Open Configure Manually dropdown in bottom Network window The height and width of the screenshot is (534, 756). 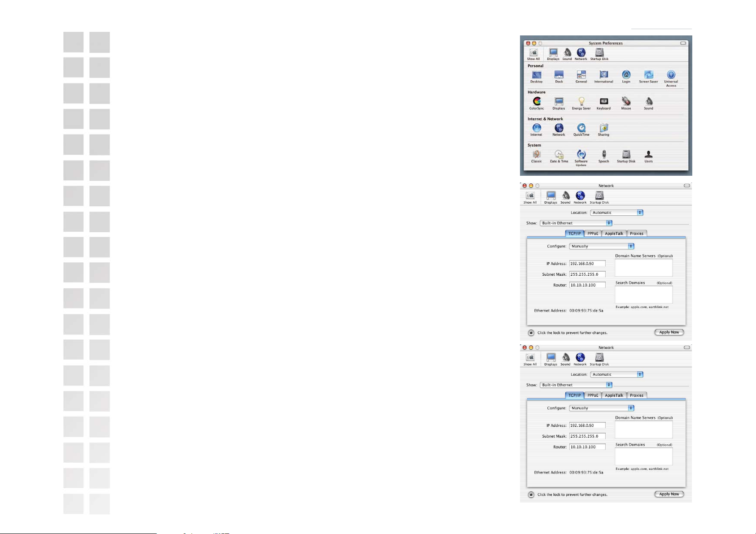(x=602, y=408)
